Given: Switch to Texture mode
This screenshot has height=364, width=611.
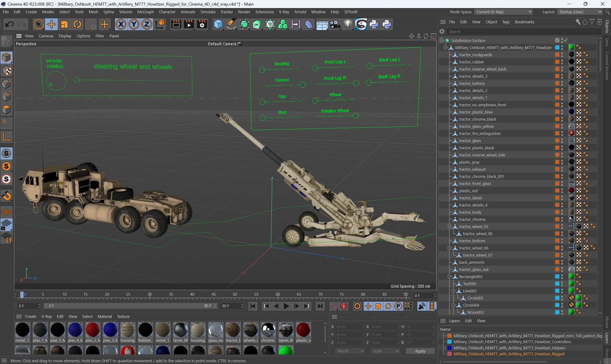Looking at the screenshot, I should click(x=6, y=70).
